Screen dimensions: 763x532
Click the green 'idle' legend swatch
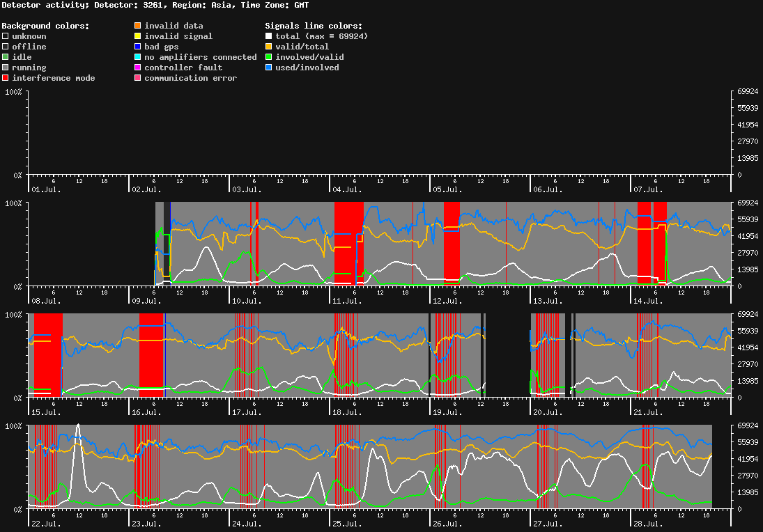[x=6, y=57]
